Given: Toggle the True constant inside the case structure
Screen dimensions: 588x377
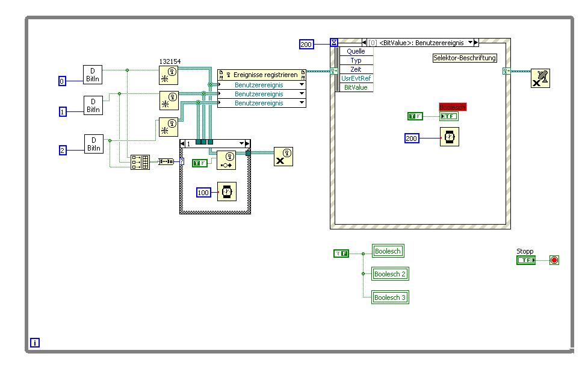Looking at the screenshot, I should pos(200,163).
